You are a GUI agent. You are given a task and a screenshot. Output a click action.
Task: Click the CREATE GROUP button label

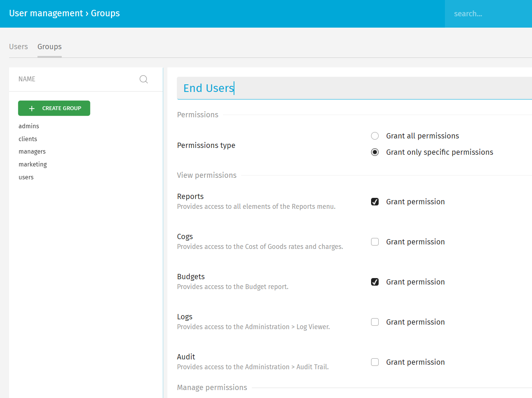coord(62,108)
